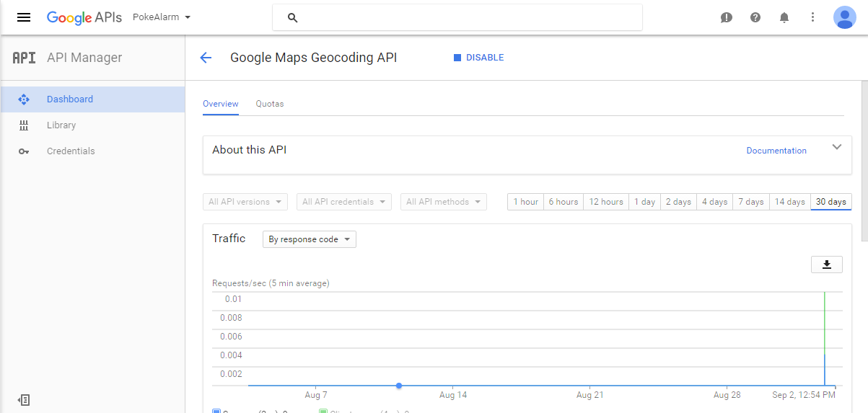
Task: Click the Requests/sec axis label
Action: (x=271, y=283)
